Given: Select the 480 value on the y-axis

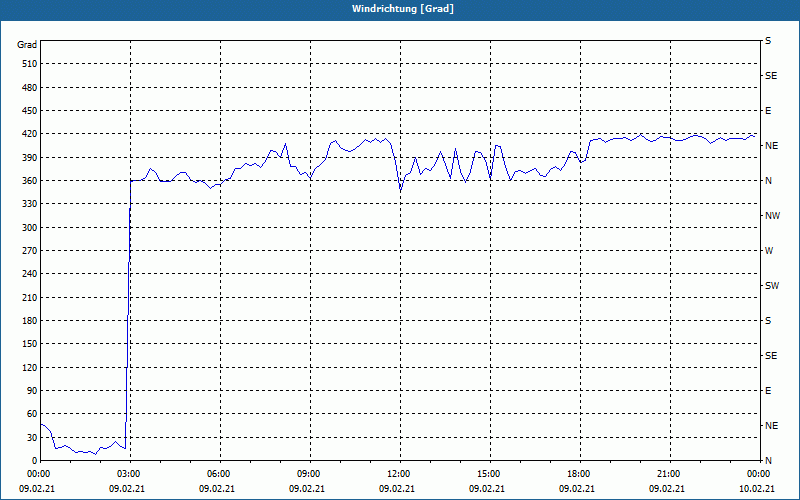Looking at the screenshot, I should pyautogui.click(x=30, y=87).
